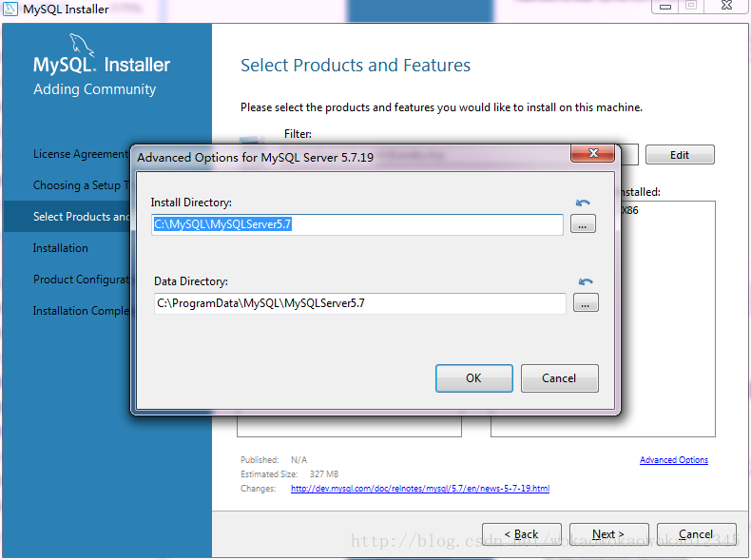Proceed with the Next button
Image resolution: width=751 pixels, height=560 pixels.
[x=608, y=533]
